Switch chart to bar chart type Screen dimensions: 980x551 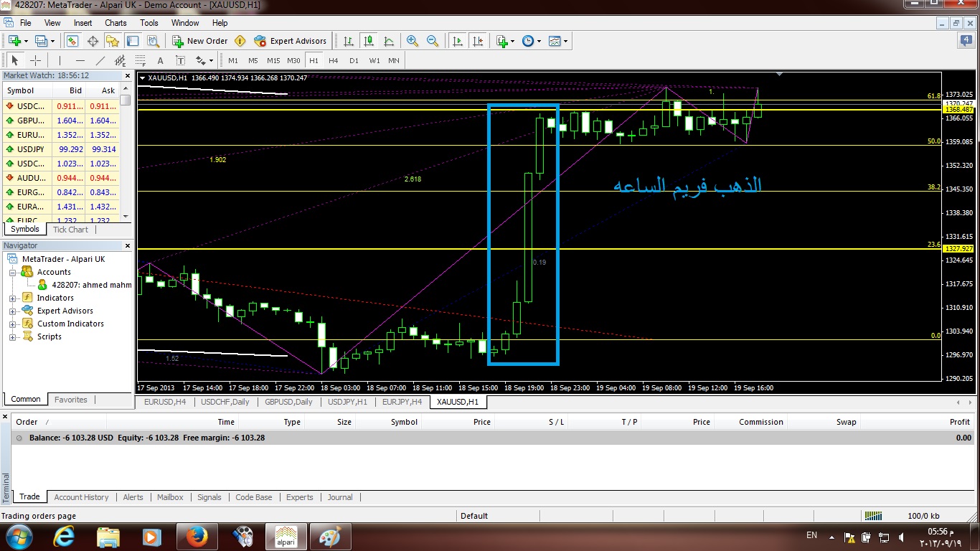[349, 41]
